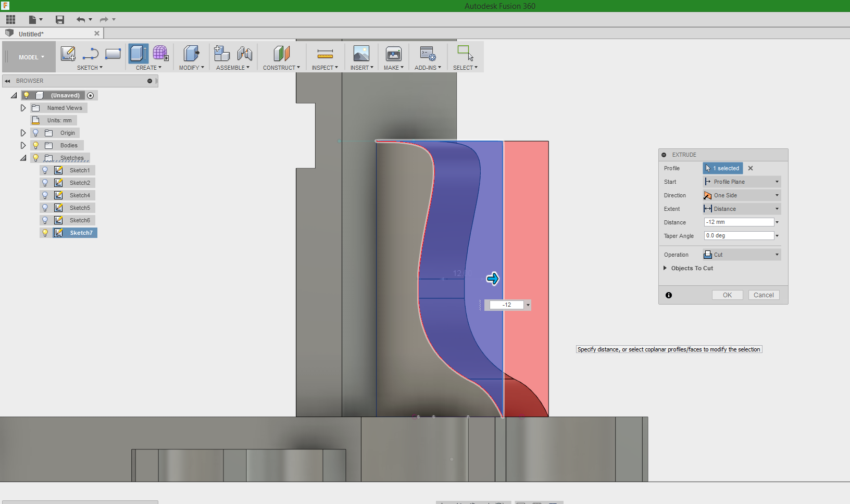This screenshot has height=504, width=850.
Task: Save the document with the floppy icon
Action: [x=60, y=20]
